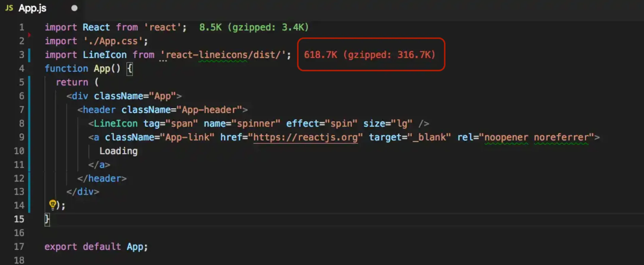Click the lightbulb quick-fix icon on line 14
This screenshot has width=644, height=265.
pos(53,204)
